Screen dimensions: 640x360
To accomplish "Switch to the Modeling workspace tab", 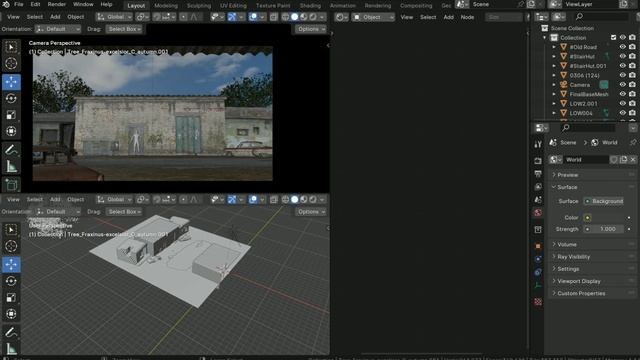I will click(x=166, y=5).
